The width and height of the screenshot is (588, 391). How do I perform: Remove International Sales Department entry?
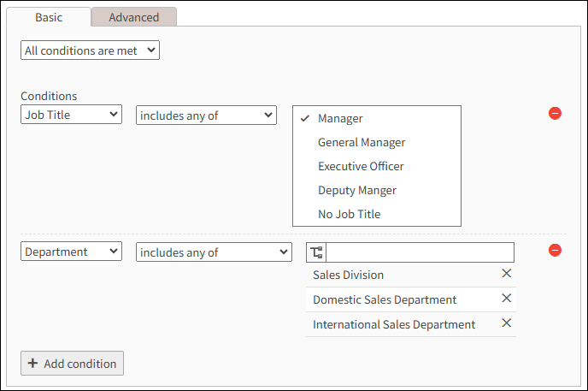[506, 323]
